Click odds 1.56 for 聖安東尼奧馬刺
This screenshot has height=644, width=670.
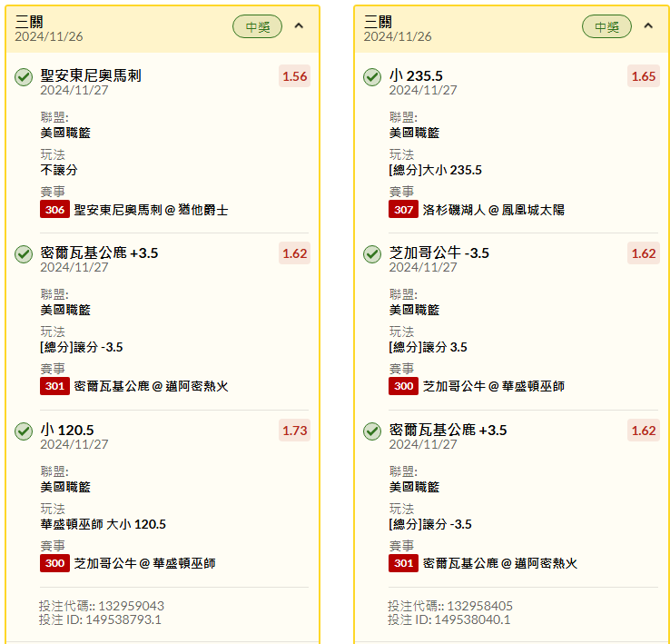pyautogui.click(x=294, y=76)
